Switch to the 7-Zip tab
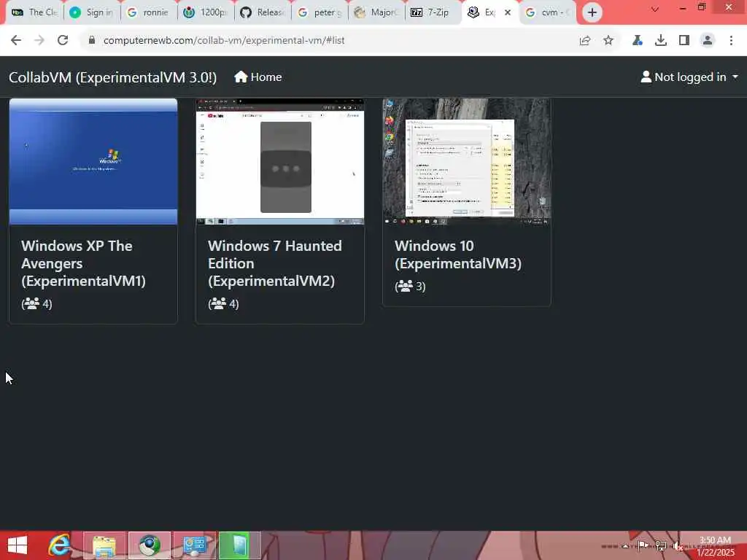This screenshot has width=747, height=560. point(433,13)
